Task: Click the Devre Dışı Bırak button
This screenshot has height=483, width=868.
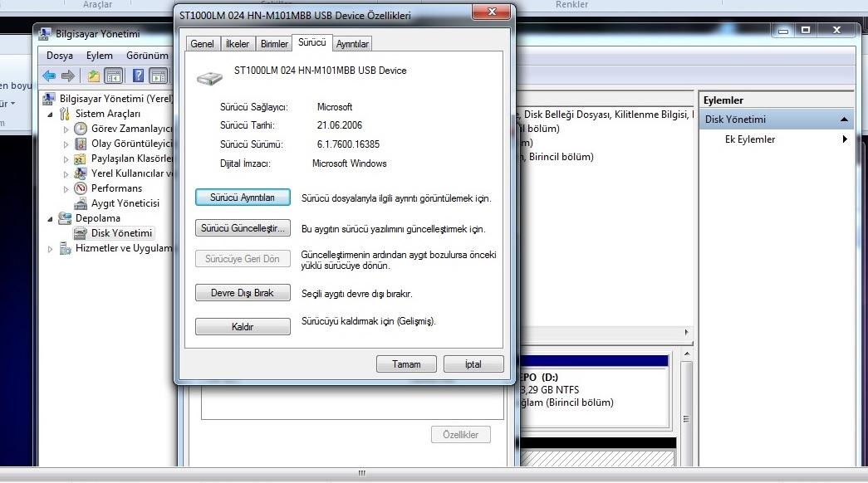Action: [243, 293]
